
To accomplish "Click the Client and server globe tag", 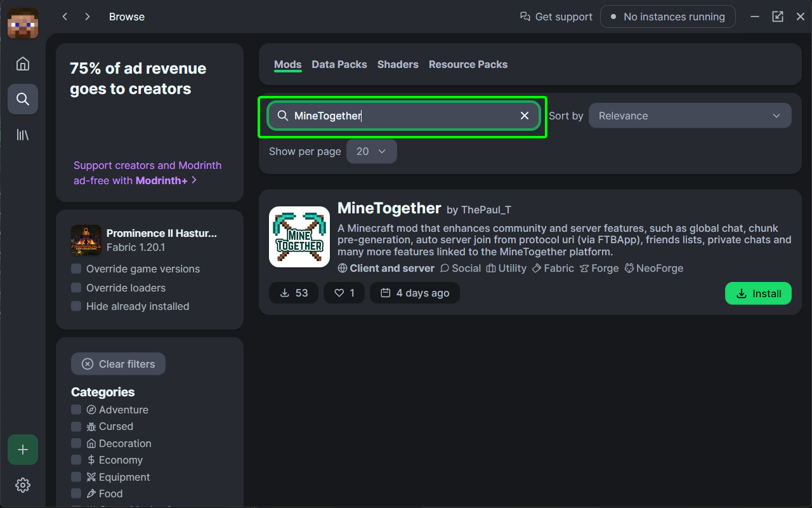I will tap(386, 268).
